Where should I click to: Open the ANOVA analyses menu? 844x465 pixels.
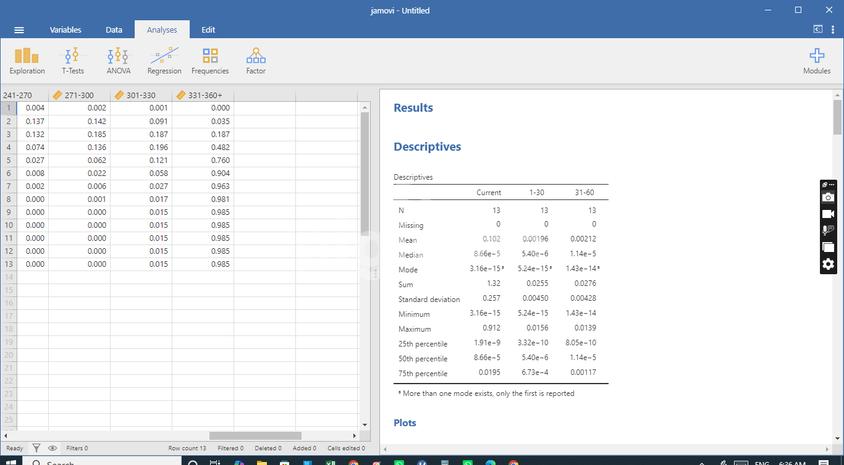pos(118,60)
